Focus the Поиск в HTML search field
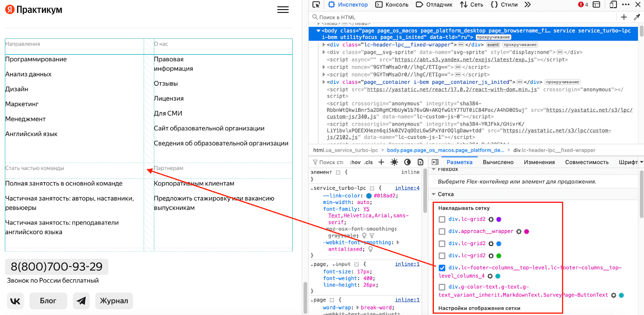644x315 pixels. click(463, 17)
